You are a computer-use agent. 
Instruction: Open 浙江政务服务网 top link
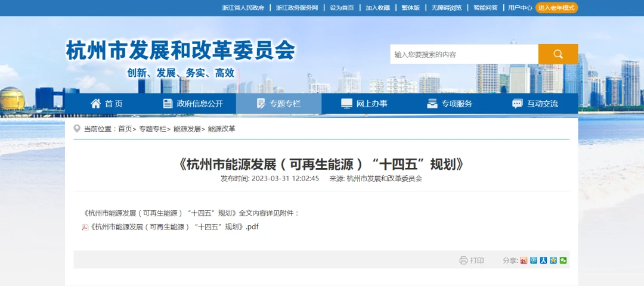coord(297,8)
